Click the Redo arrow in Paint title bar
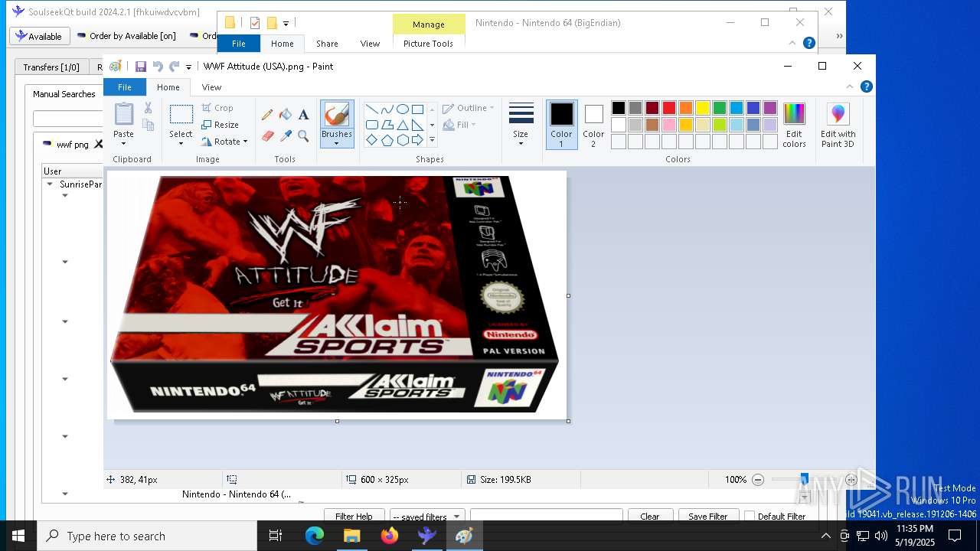Viewport: 980px width, 551px height. pos(175,67)
